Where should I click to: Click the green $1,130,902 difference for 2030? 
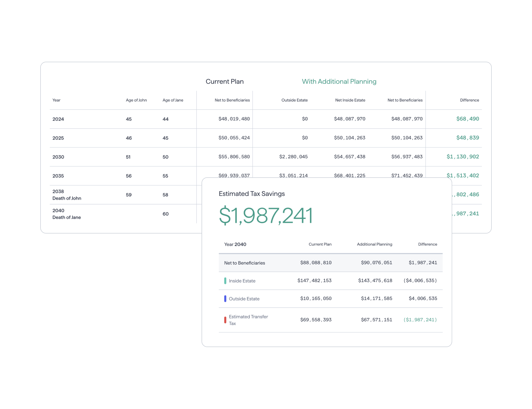point(463,157)
